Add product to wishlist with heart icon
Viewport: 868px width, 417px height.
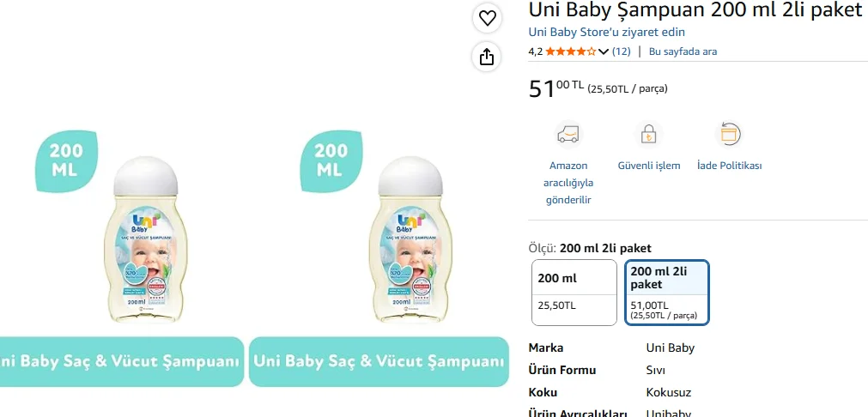tap(487, 18)
